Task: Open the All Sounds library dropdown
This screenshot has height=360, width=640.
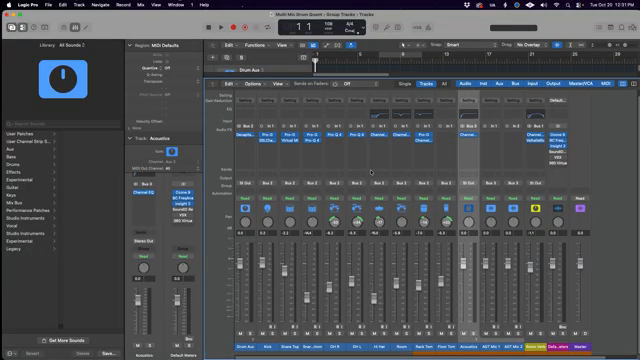Action: [72, 45]
